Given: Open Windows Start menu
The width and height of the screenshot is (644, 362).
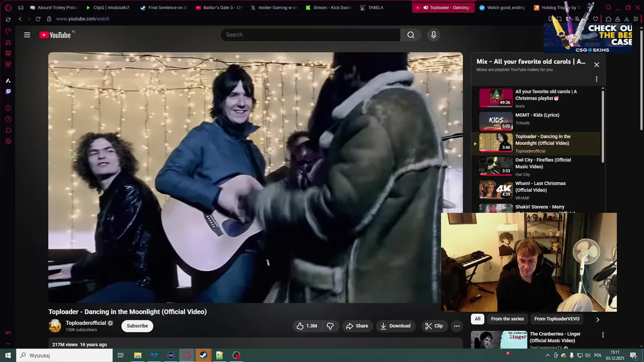Looking at the screenshot, I should pyautogui.click(x=8, y=355).
